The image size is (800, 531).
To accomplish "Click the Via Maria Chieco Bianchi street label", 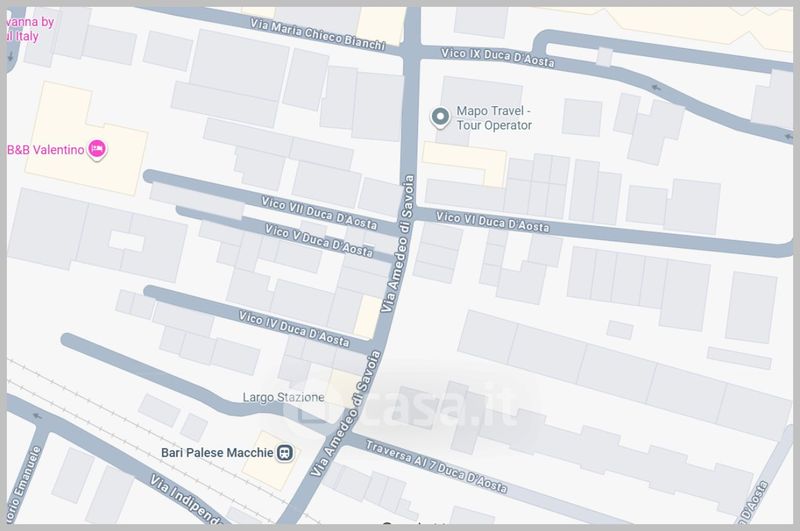I will (x=317, y=34).
